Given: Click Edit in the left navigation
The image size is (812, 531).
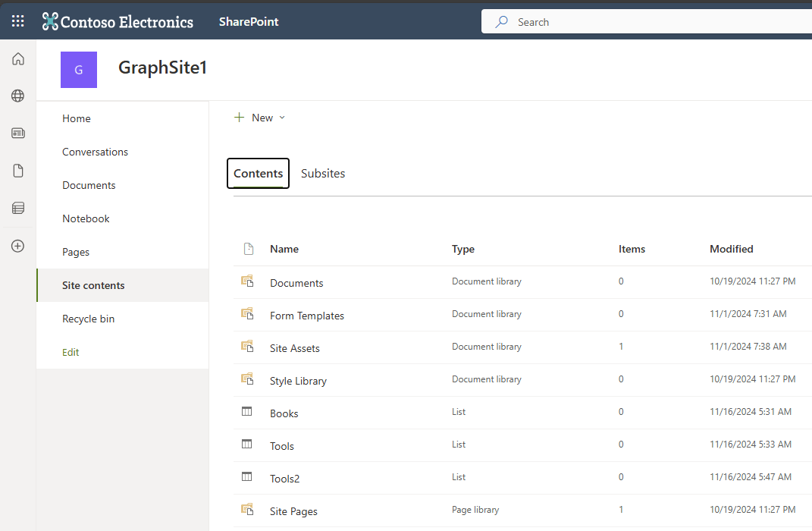Looking at the screenshot, I should (70, 351).
